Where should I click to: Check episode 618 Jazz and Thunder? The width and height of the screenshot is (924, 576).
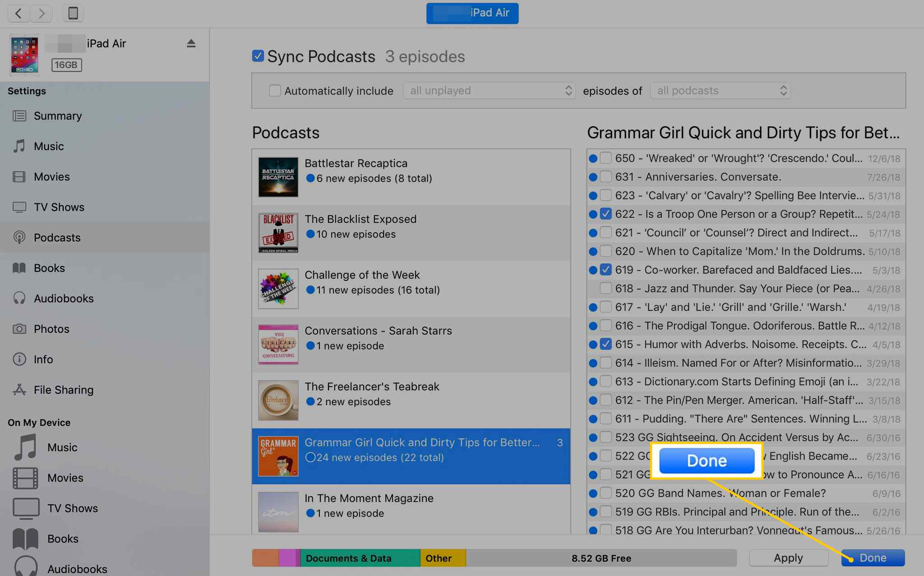[606, 288]
